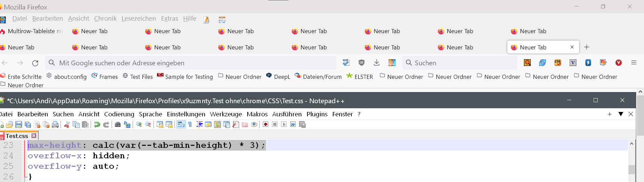Click the red Vivaldi-style V extension icon
Image resolution: width=644 pixels, height=182 pixels.
pos(619,63)
